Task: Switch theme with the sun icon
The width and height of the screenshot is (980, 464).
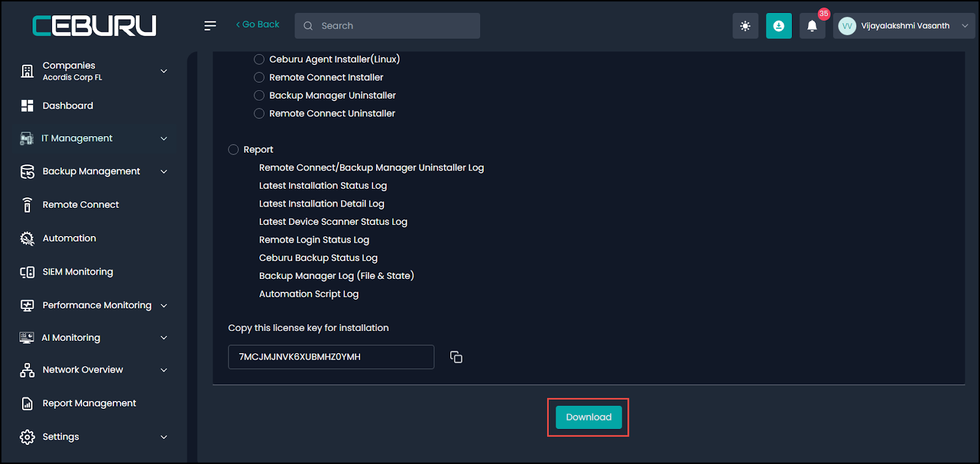Action: coord(745,26)
